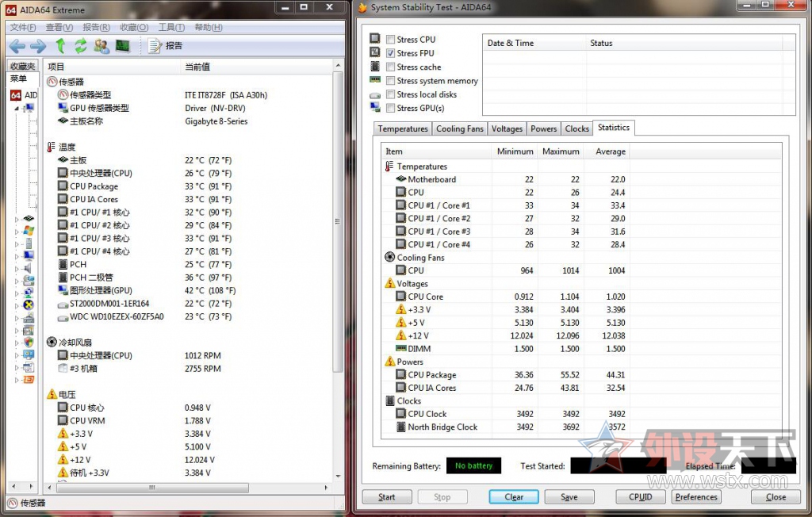Go back with the blue left arrow

pyautogui.click(x=17, y=47)
